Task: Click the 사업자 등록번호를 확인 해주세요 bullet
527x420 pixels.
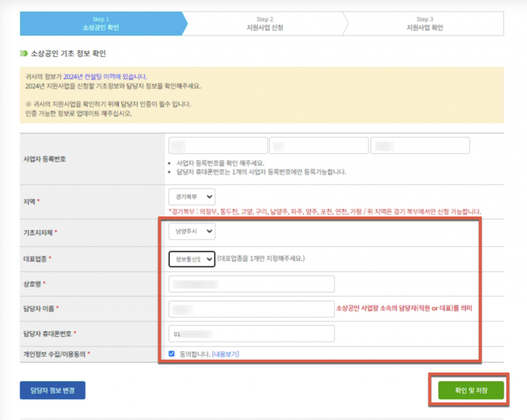Action: coord(220,163)
